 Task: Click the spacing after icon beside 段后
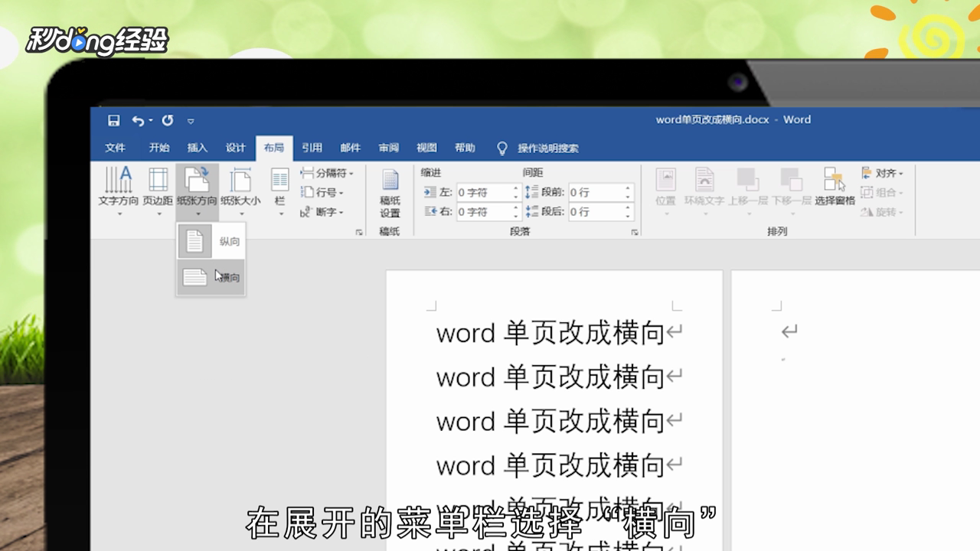533,212
